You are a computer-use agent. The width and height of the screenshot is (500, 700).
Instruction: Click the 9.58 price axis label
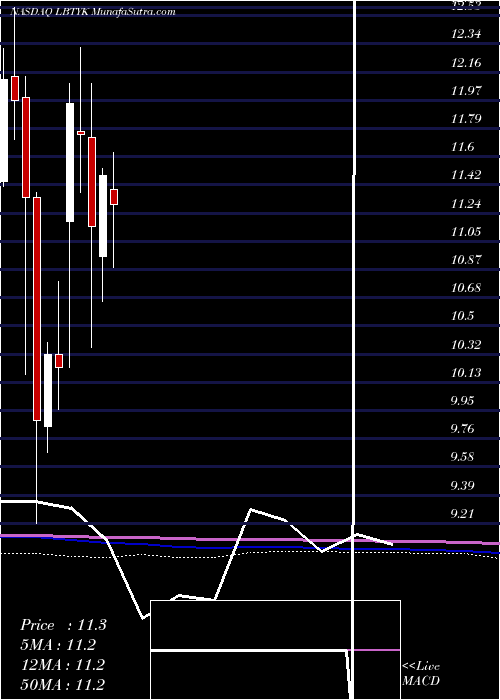pos(462,457)
